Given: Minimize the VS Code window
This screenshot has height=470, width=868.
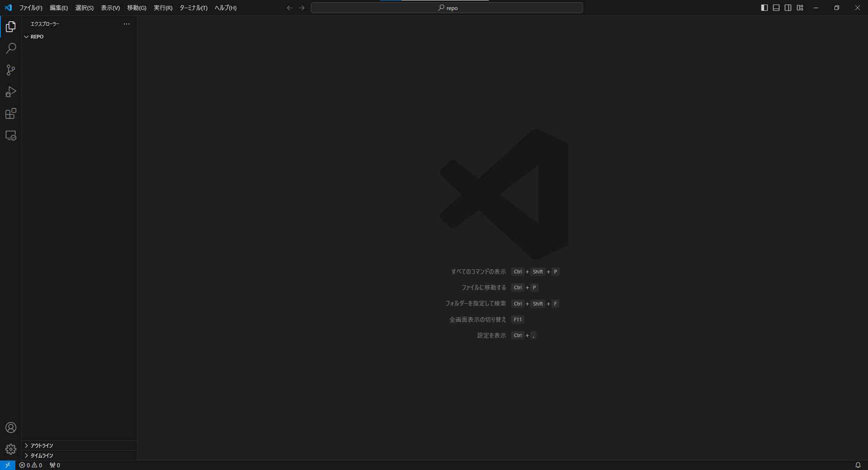Looking at the screenshot, I should pos(816,8).
